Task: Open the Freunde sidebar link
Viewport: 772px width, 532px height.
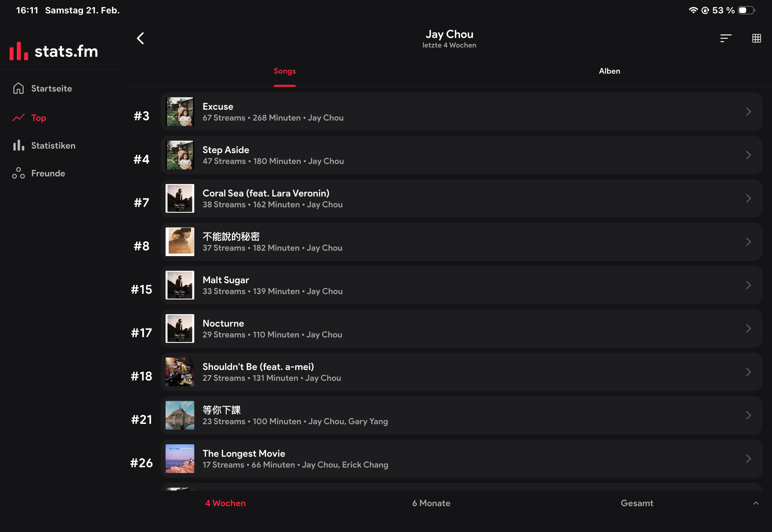Action: coord(48,173)
